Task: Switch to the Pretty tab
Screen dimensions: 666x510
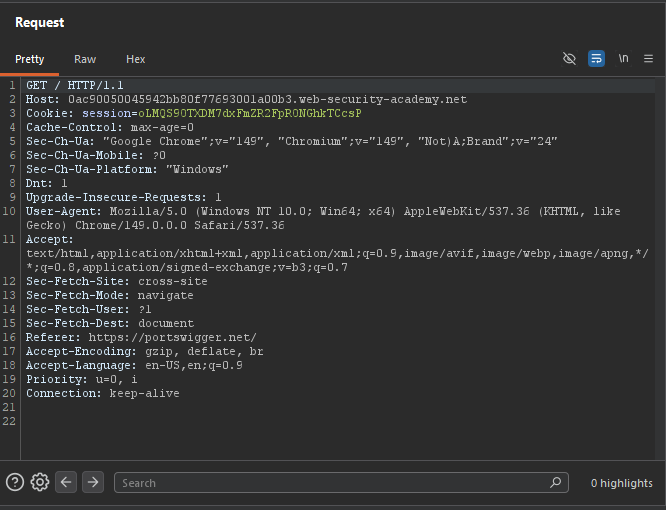Action: click(29, 59)
